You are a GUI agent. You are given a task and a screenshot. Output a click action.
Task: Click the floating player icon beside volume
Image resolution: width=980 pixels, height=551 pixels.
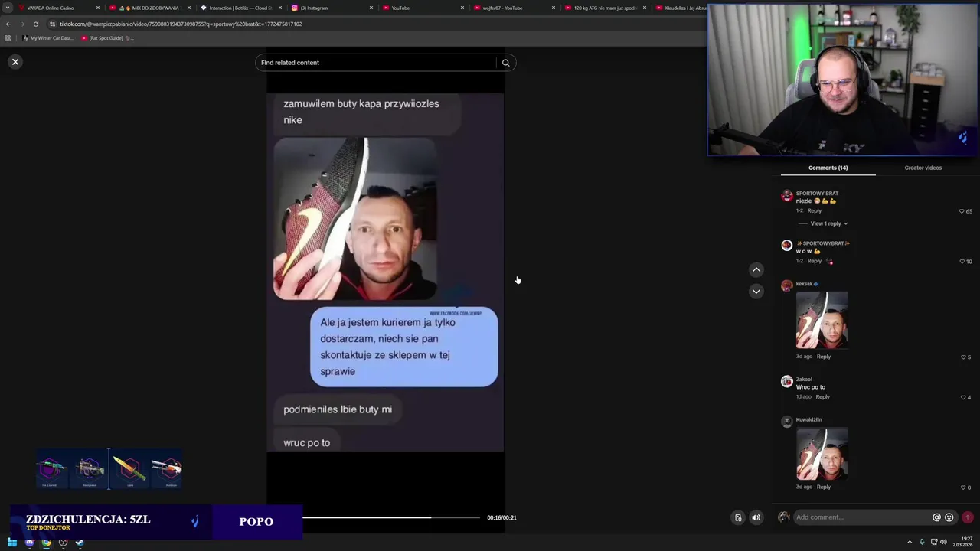coord(738,517)
